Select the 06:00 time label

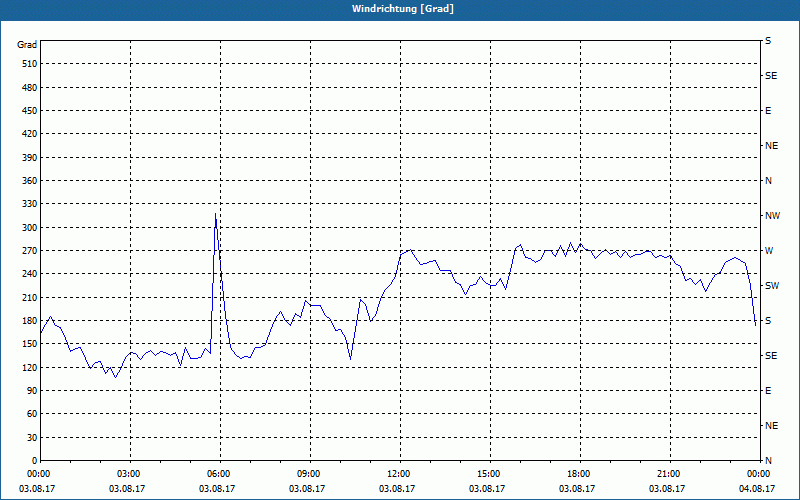[x=220, y=474]
